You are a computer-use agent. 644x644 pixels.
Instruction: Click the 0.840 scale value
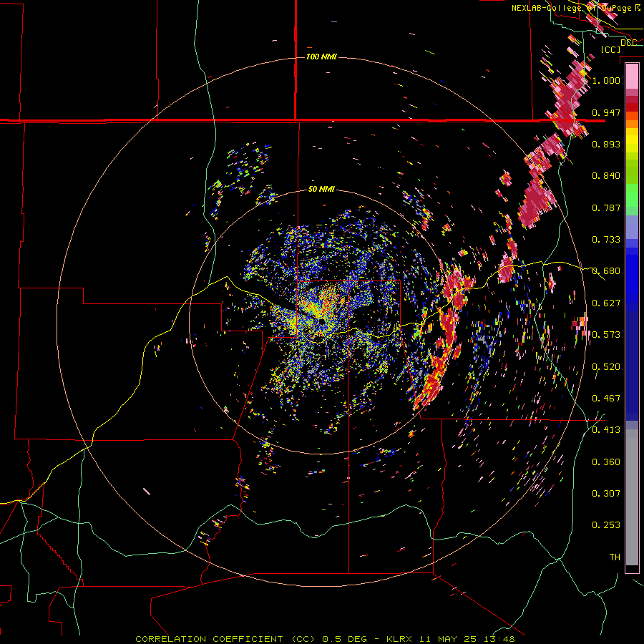click(606, 176)
